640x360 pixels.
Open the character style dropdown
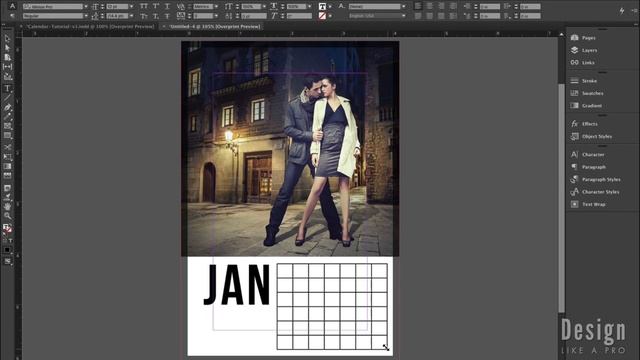click(404, 7)
